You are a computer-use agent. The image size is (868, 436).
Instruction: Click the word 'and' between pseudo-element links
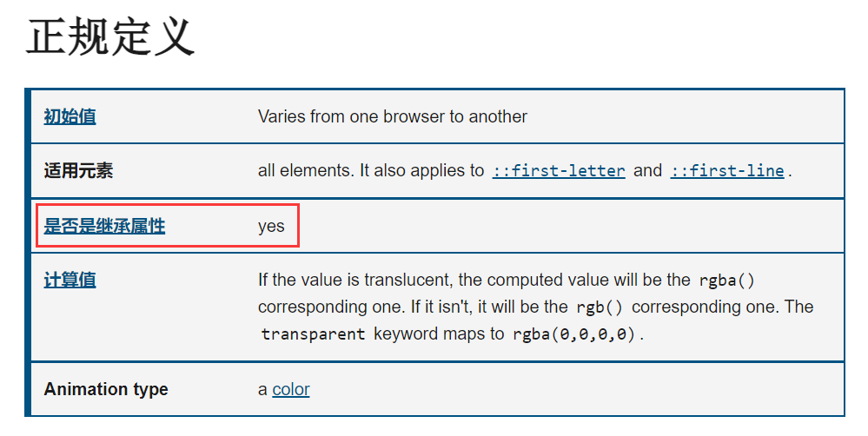point(647,171)
